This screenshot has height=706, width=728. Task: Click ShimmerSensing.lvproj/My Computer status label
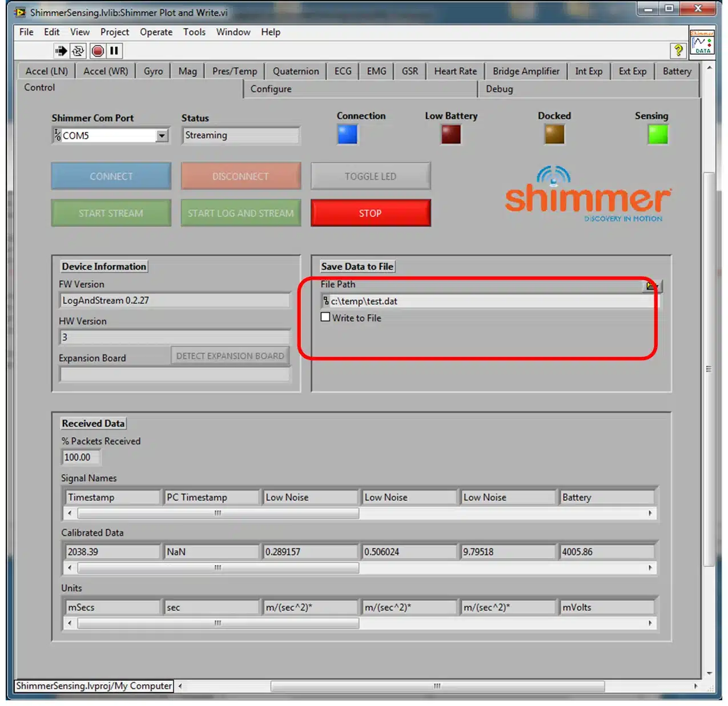point(94,685)
